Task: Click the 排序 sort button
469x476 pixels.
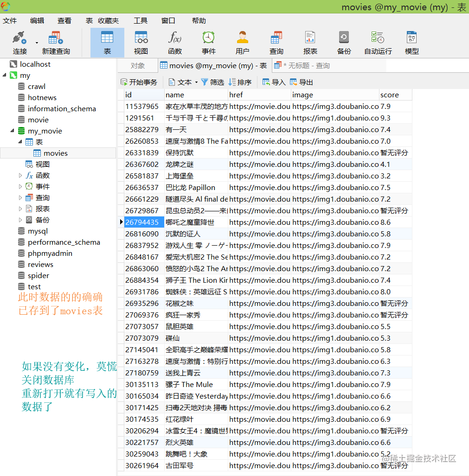Action: pos(240,82)
